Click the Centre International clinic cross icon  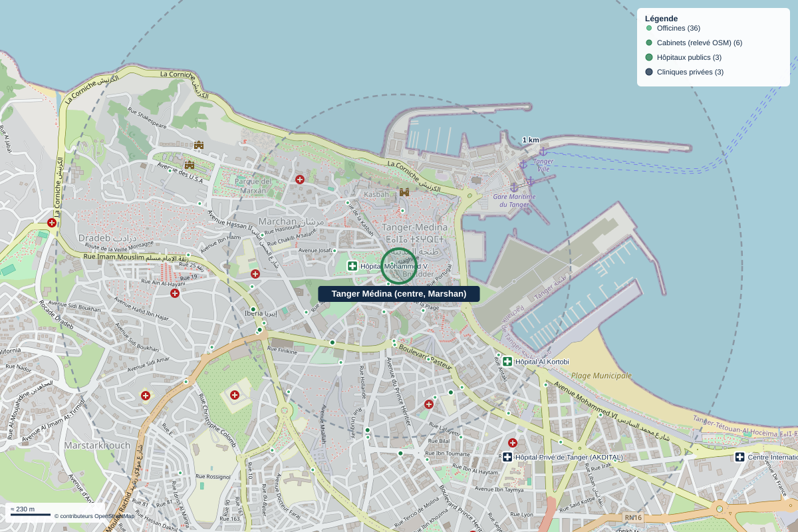(739, 457)
